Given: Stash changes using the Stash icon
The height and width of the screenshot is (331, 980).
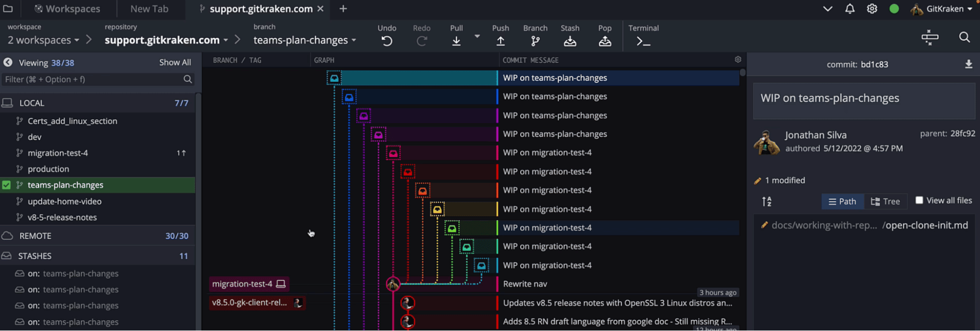Looking at the screenshot, I should pyautogui.click(x=570, y=42).
